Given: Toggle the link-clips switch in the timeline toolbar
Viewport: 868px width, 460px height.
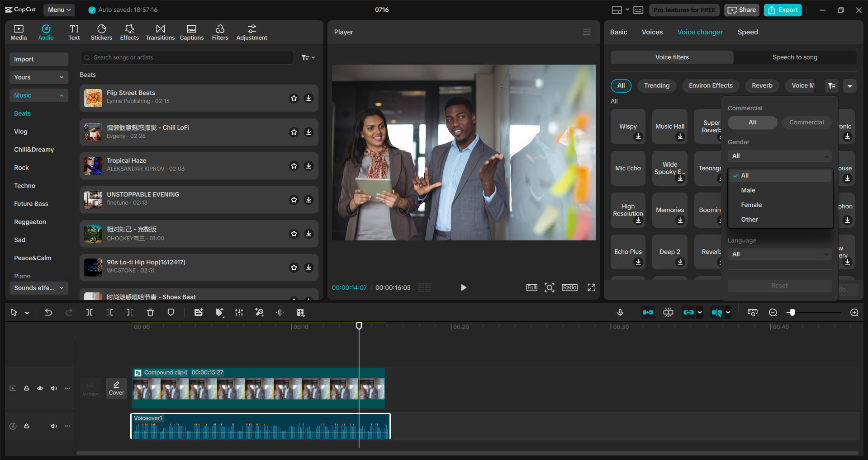Looking at the screenshot, I should pyautogui.click(x=689, y=312).
